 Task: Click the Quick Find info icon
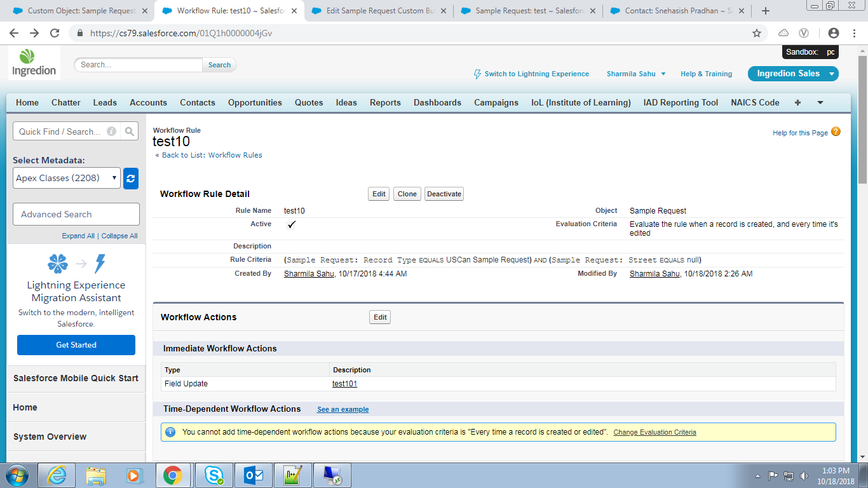click(111, 132)
